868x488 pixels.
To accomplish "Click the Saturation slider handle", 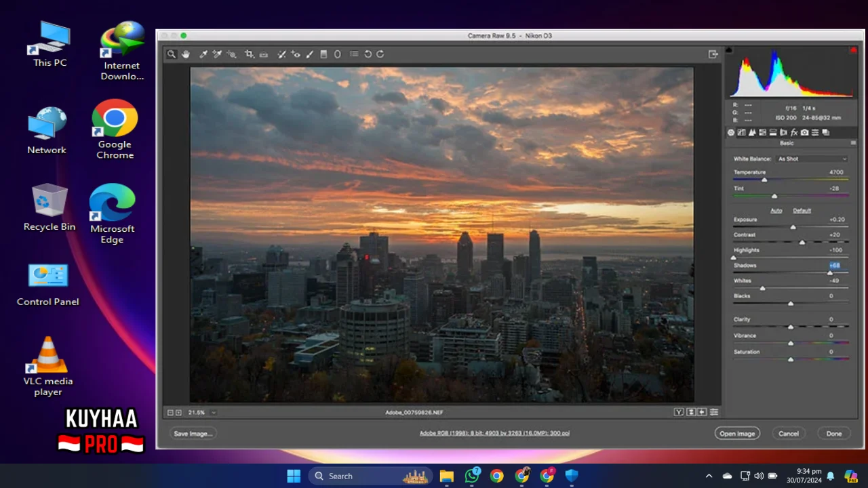I will click(x=791, y=359).
